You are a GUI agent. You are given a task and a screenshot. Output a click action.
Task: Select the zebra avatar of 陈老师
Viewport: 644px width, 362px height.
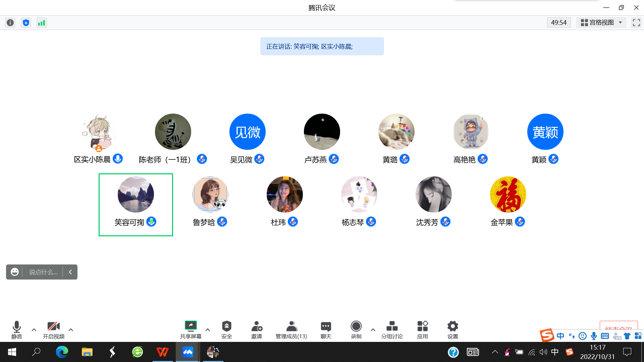click(x=173, y=132)
